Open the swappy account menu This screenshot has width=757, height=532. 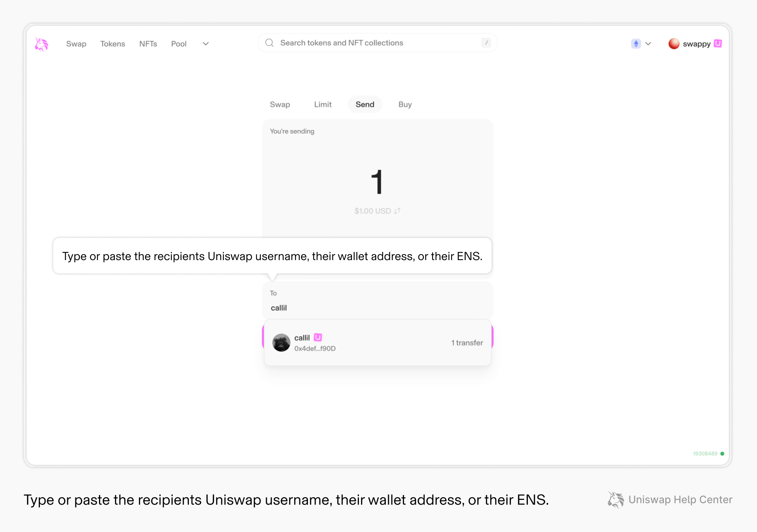(695, 44)
